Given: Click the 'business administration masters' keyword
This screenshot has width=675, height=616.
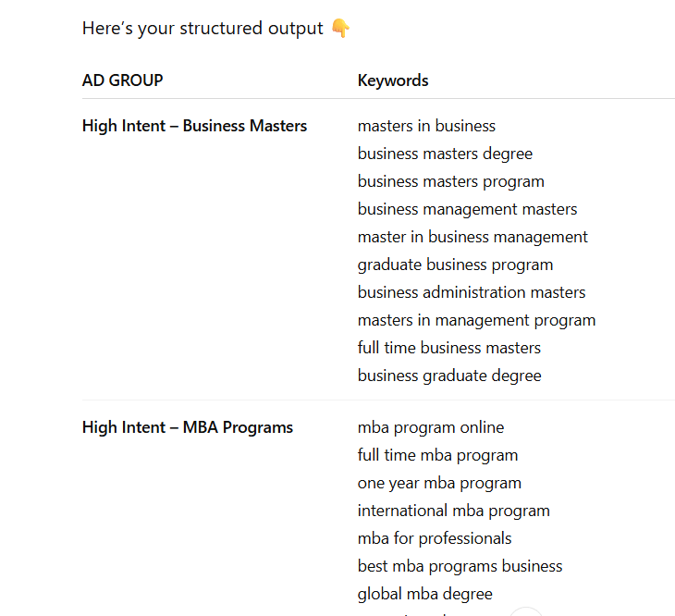Looking at the screenshot, I should [472, 292].
